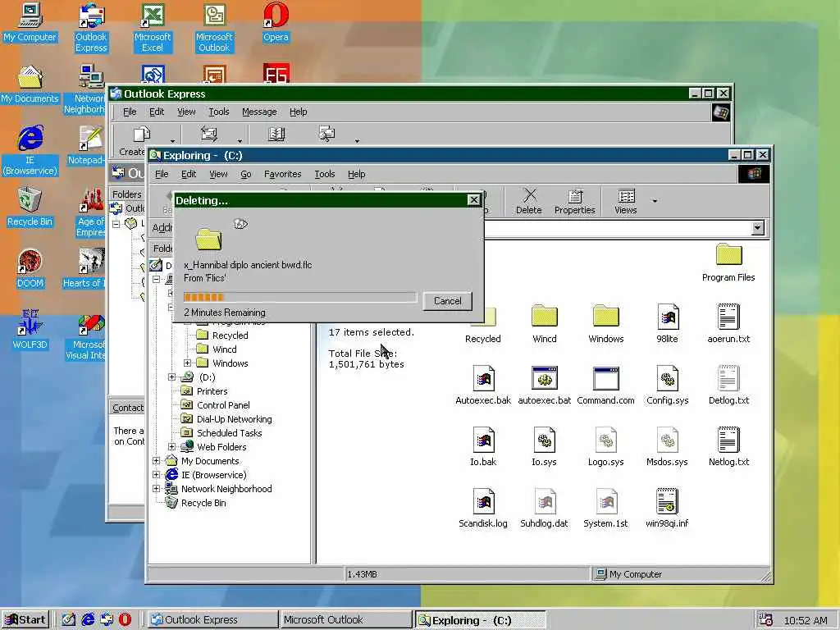Select the 98lite file icon
The image size is (840, 630).
pos(668,324)
